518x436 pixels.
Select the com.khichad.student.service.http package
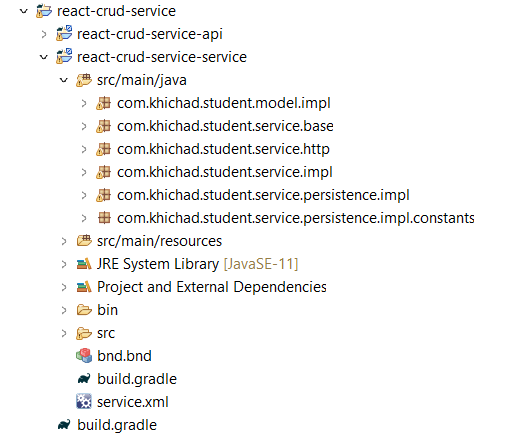[x=223, y=149]
